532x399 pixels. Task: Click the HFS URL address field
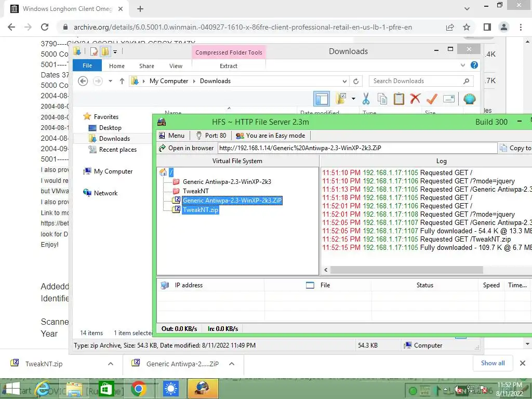357,148
